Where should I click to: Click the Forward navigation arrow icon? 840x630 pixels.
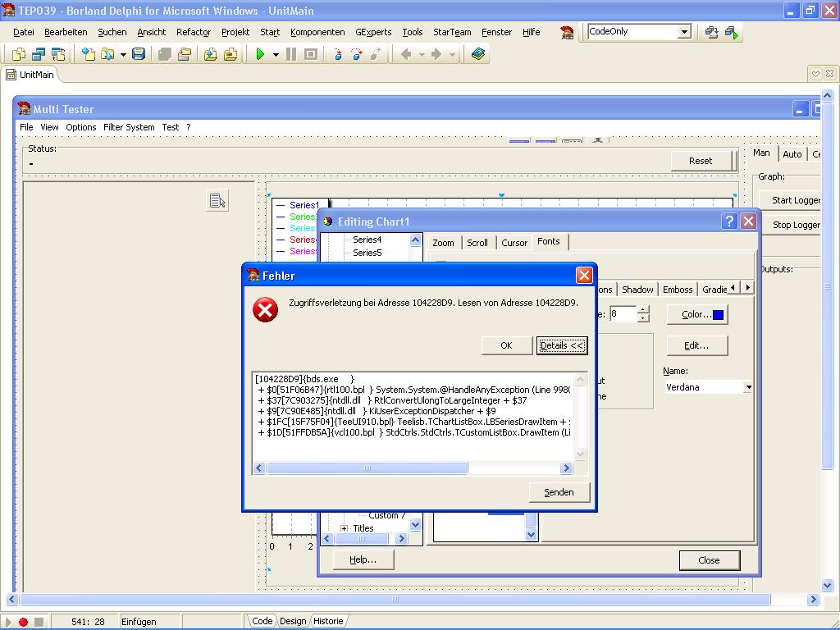pyautogui.click(x=436, y=54)
